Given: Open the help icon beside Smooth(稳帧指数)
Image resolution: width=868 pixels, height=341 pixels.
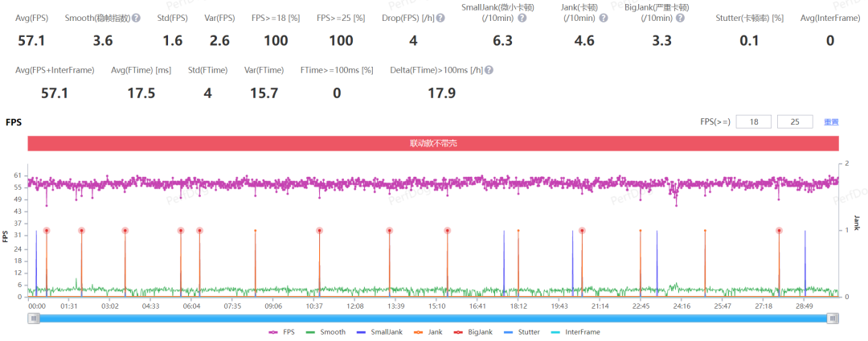Looking at the screenshot, I should coord(136,18).
